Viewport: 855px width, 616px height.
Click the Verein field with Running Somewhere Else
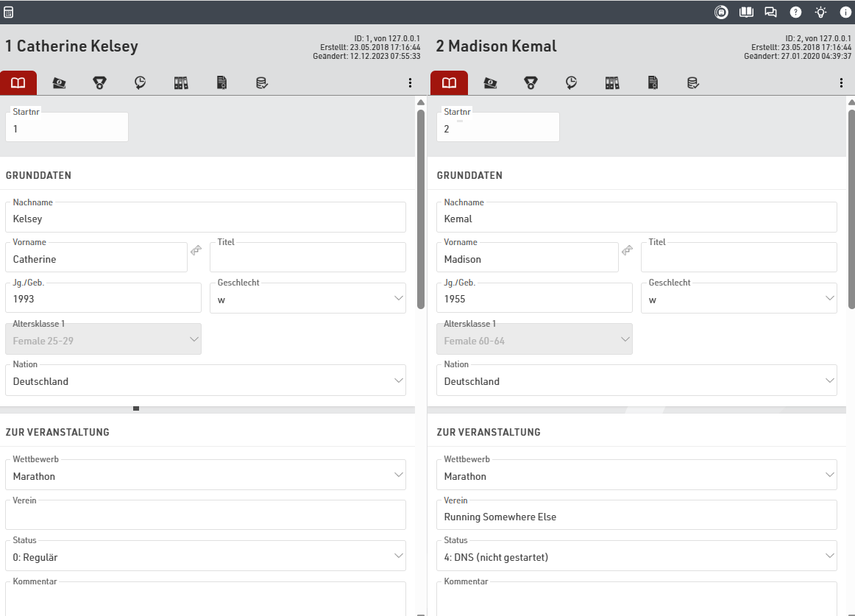point(636,517)
